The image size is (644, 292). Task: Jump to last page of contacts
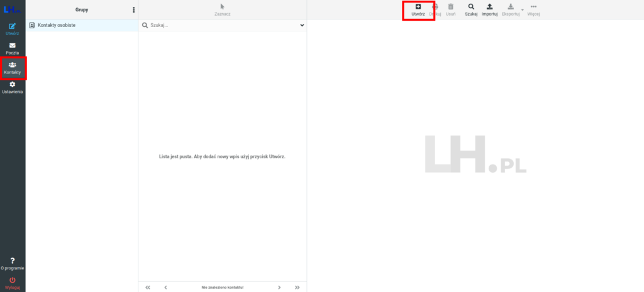[x=297, y=287]
